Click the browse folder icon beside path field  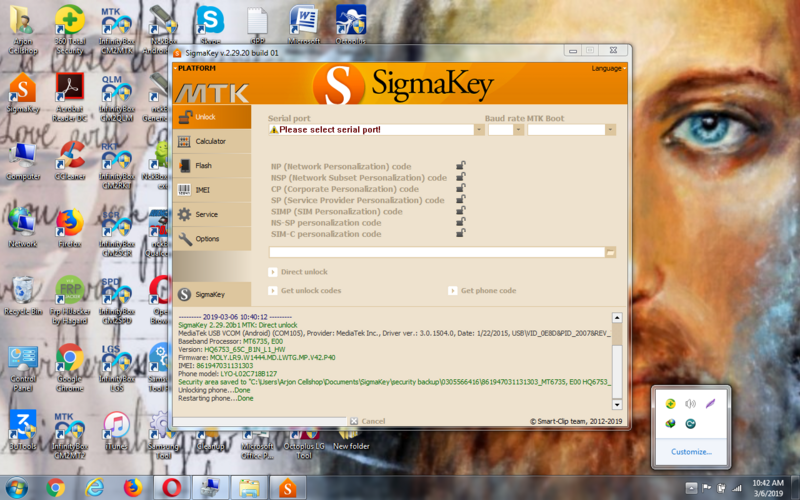[610, 253]
